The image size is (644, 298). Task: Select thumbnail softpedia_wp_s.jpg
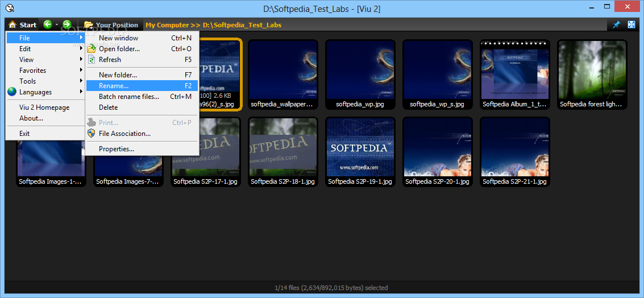pos(437,75)
